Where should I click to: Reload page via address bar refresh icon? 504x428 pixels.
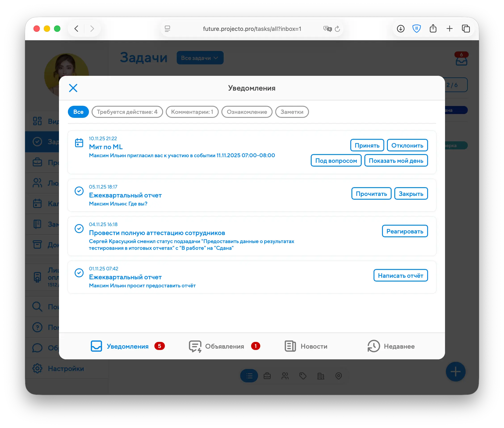tap(337, 29)
